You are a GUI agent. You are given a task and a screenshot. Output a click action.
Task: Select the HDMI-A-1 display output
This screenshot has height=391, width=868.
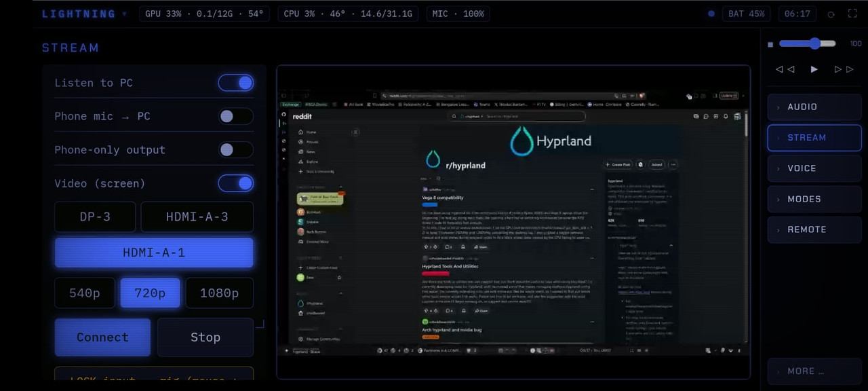pyautogui.click(x=154, y=253)
